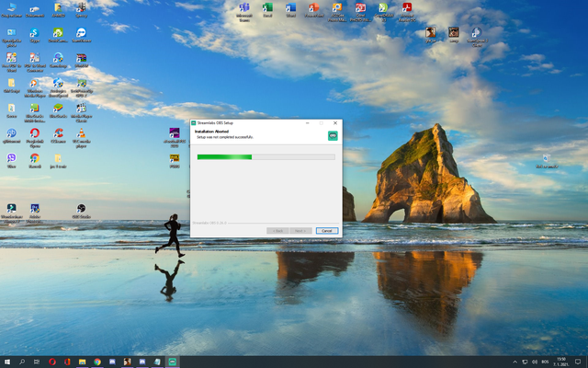
Task: Open the WinRAR desktop shortcut
Action: click(x=82, y=60)
